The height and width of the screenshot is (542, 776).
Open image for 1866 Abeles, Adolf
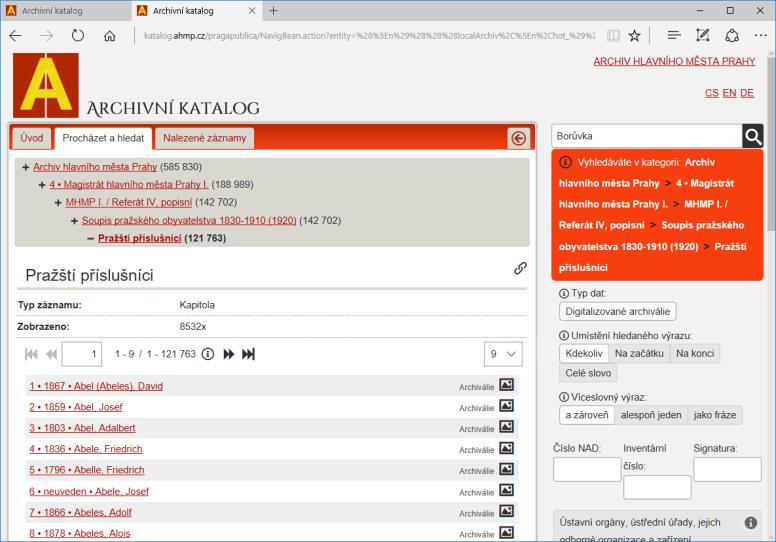point(506,511)
